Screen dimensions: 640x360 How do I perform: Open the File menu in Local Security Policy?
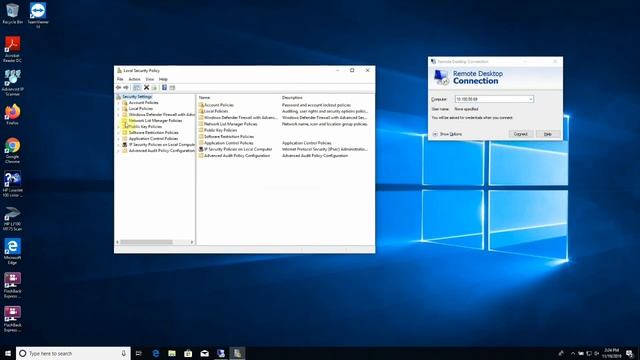(120, 79)
